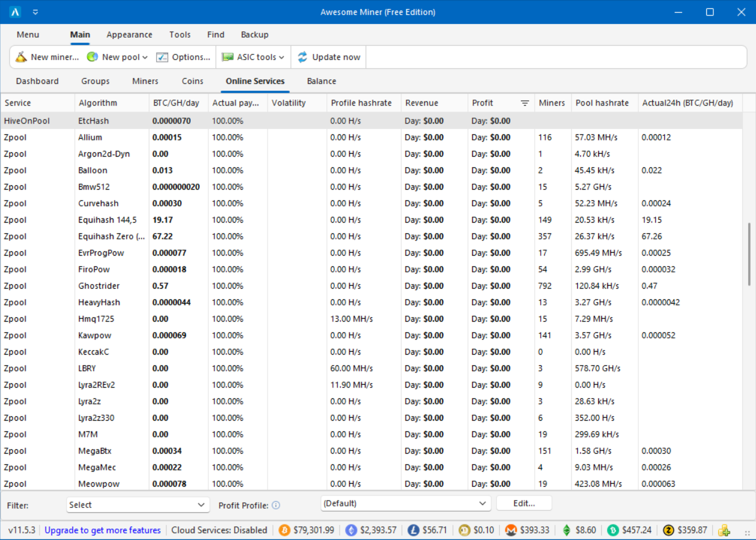
Task: Click the add coin icon in status bar
Action: 724,530
